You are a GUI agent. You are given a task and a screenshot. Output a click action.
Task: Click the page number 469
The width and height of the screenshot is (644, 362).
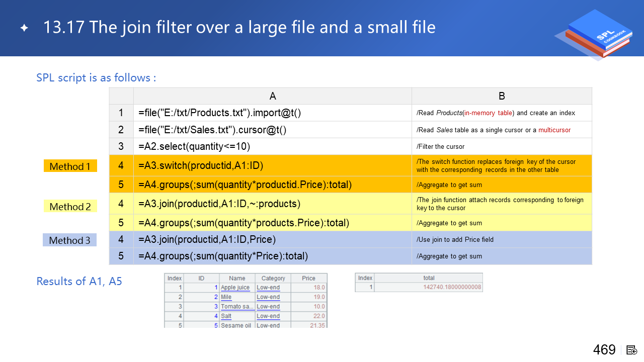pos(604,350)
